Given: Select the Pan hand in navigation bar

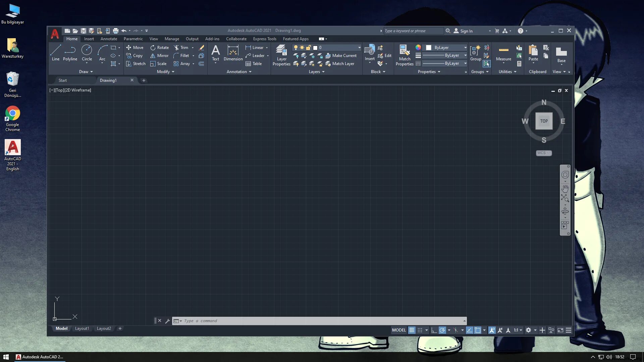Looking at the screenshot, I should pyautogui.click(x=565, y=189).
